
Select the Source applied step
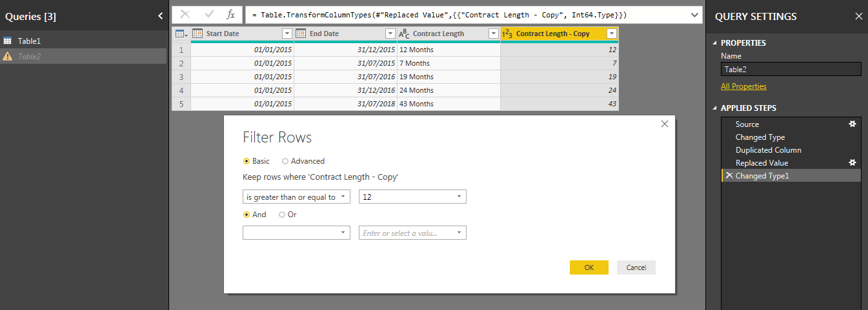pyautogui.click(x=791, y=124)
